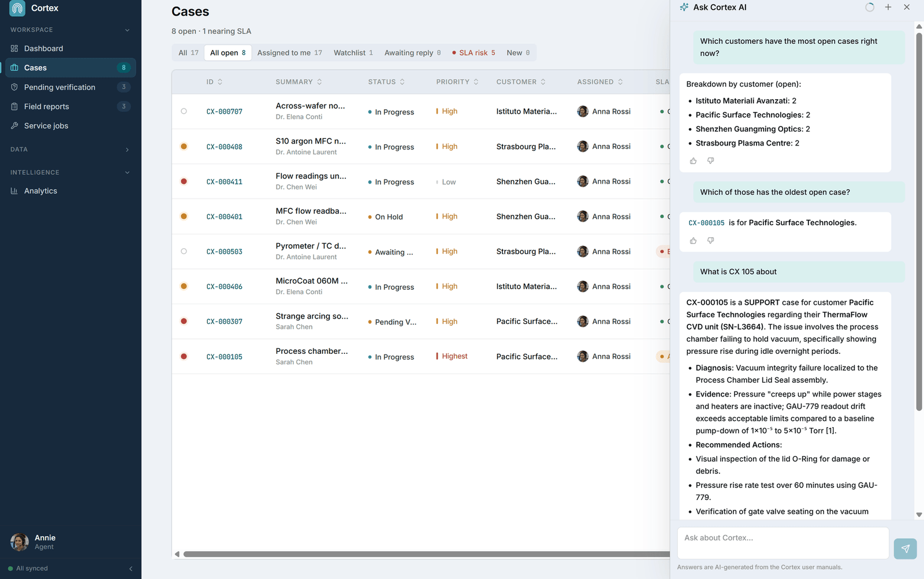Toggle watch marker for case CX-000105

pyautogui.click(x=184, y=356)
